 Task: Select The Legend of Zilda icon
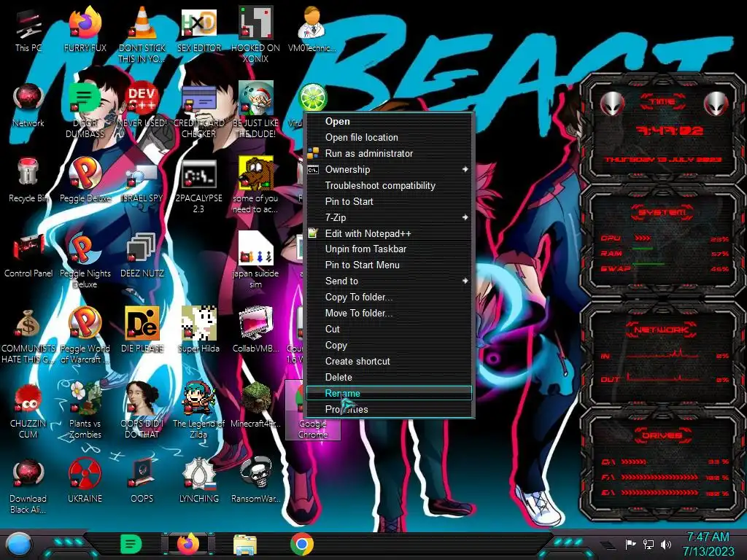[x=199, y=411]
